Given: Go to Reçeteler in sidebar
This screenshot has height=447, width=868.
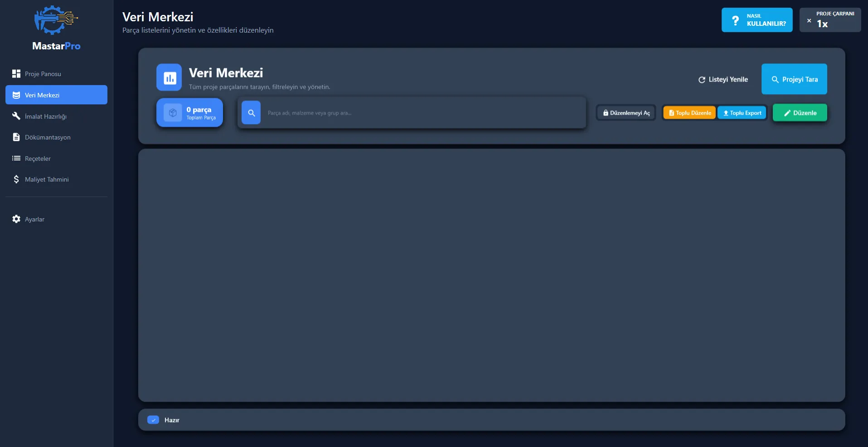Looking at the screenshot, I should point(38,159).
